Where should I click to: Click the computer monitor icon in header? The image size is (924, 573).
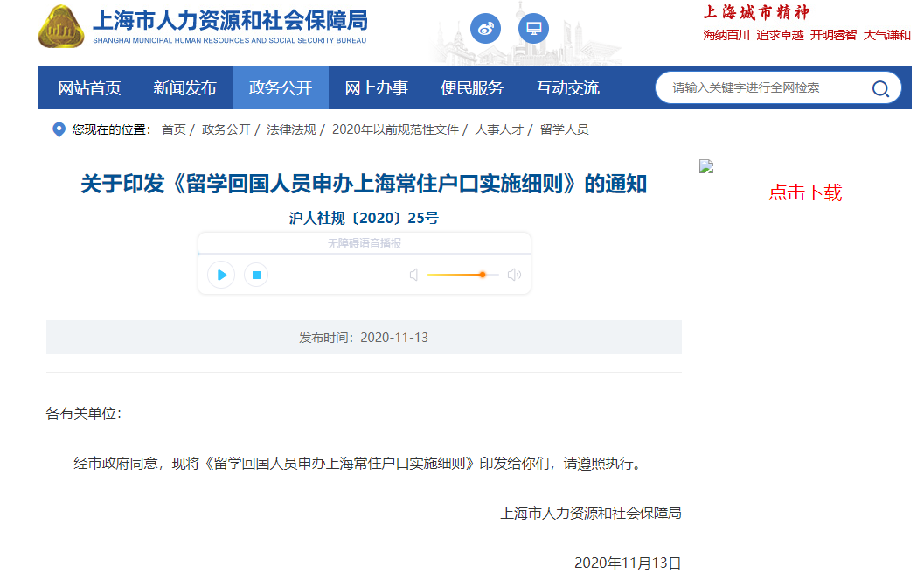(x=533, y=29)
